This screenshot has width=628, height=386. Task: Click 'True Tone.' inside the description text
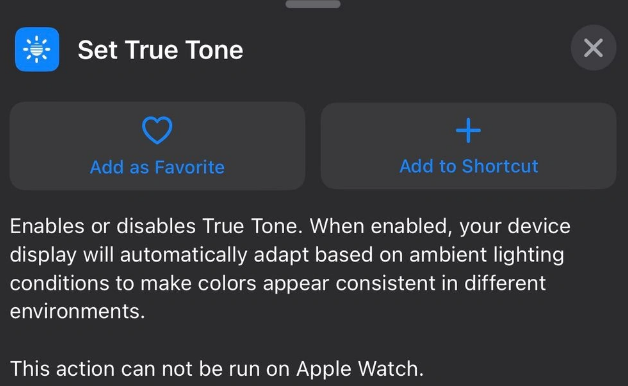252,226
